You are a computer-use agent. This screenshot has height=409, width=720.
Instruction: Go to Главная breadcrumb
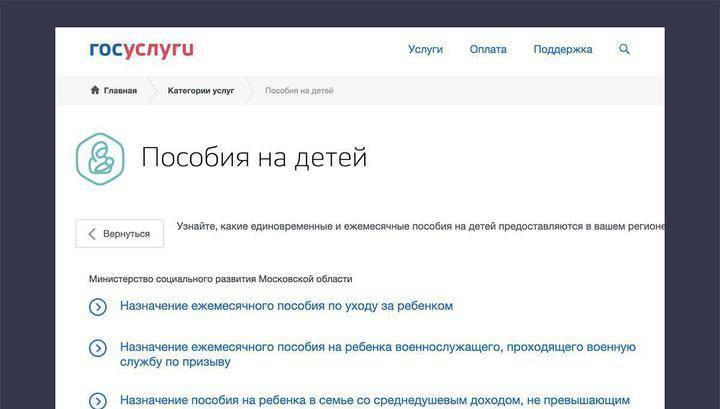120,90
